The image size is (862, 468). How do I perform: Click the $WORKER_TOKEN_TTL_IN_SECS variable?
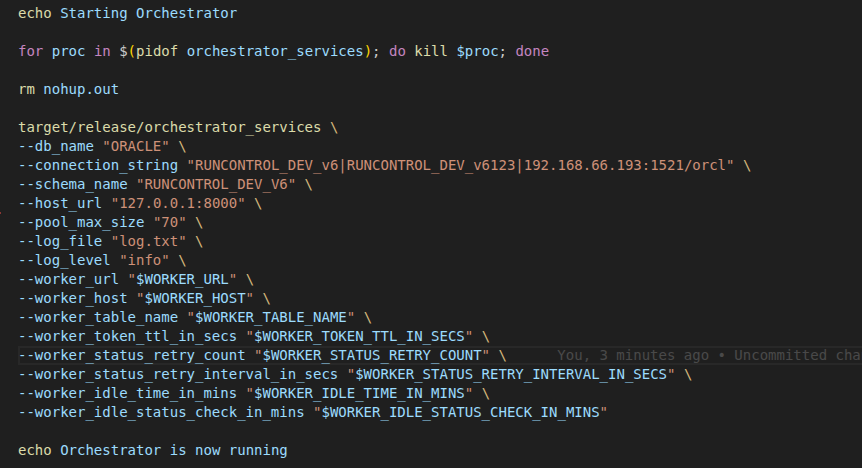pyautogui.click(x=359, y=336)
